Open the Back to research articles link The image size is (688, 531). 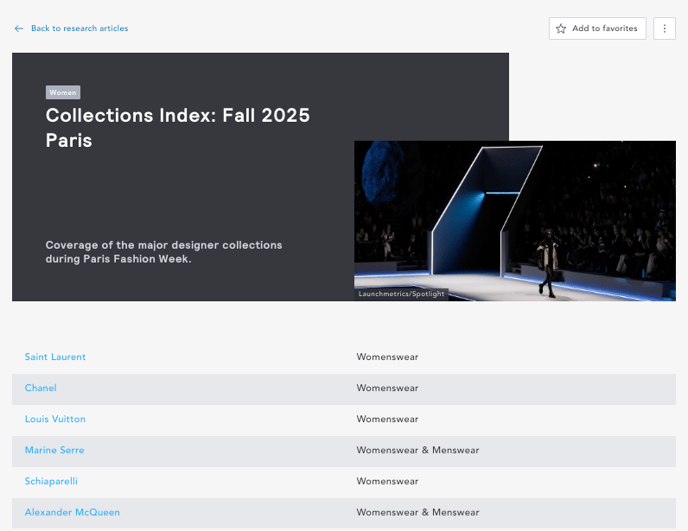79,29
